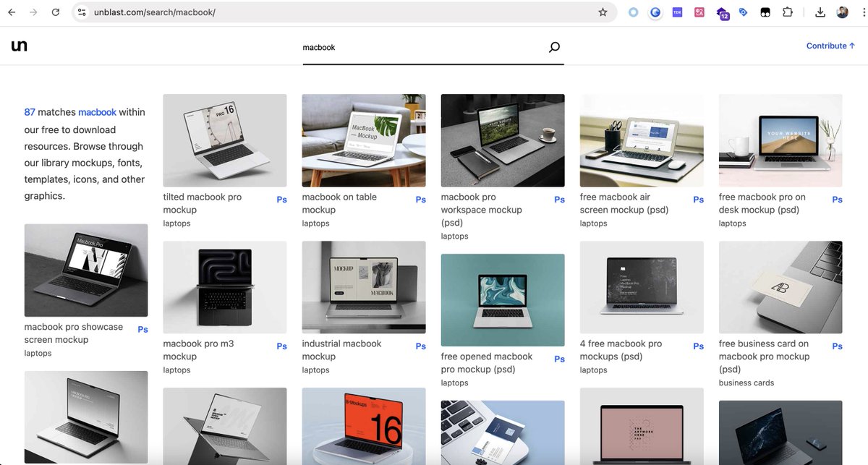This screenshot has width=868, height=465.
Task: Open free business card on macbook pro title
Action: pos(764,357)
